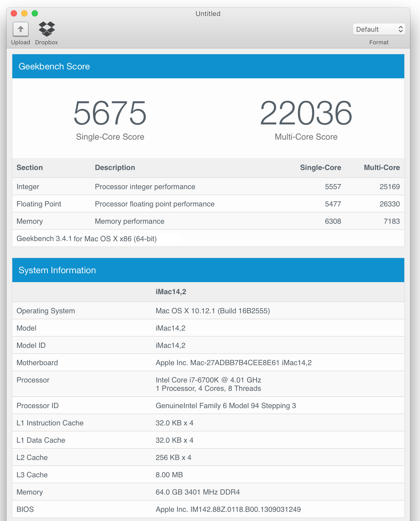420x521 pixels.
Task: Click the BIOS label
Action: coord(25,509)
